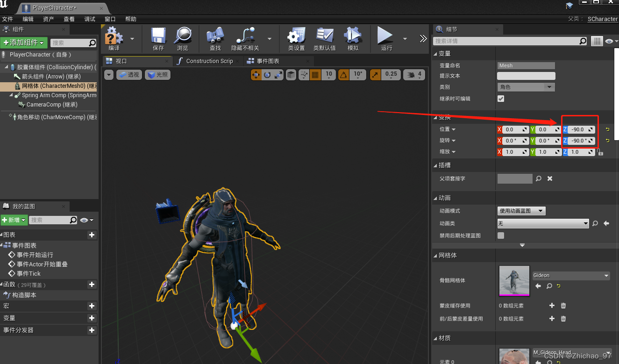Select 事件Tick entry
The image size is (619, 364).
tap(29, 273)
